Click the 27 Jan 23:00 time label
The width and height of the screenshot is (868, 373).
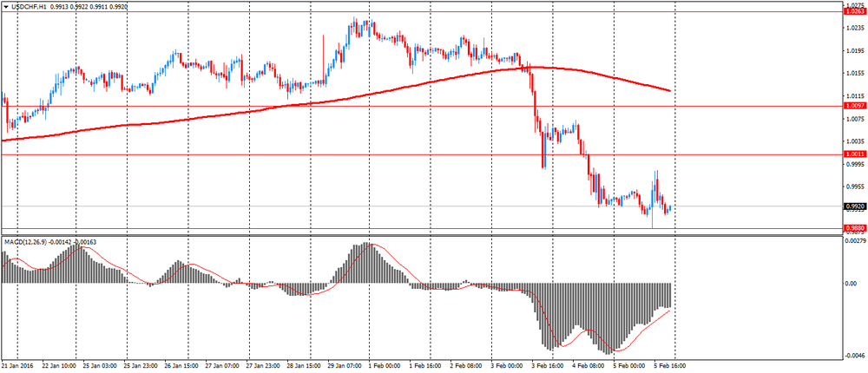pyautogui.click(x=262, y=366)
